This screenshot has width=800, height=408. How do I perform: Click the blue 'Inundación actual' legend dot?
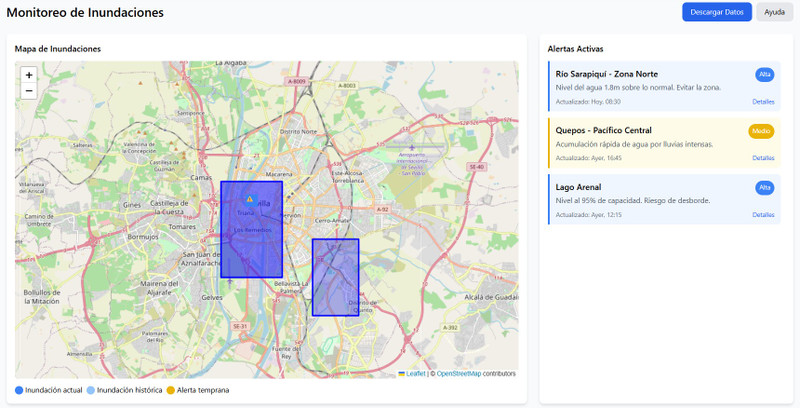pyautogui.click(x=19, y=390)
